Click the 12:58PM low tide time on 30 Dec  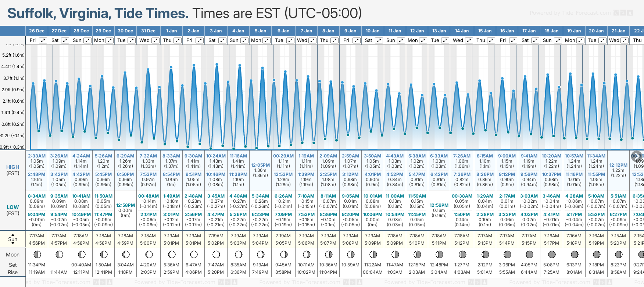125,205
